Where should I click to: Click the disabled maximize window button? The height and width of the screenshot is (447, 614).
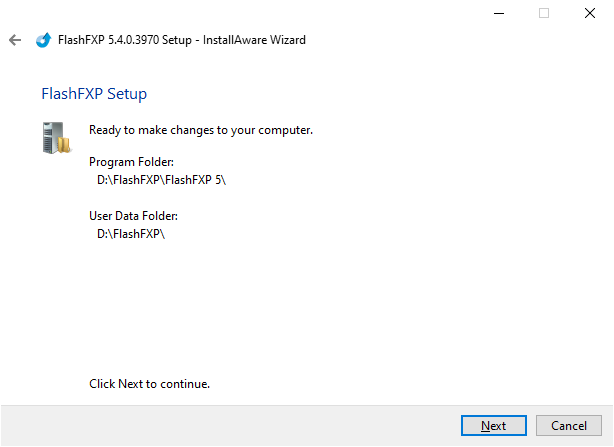coord(544,13)
